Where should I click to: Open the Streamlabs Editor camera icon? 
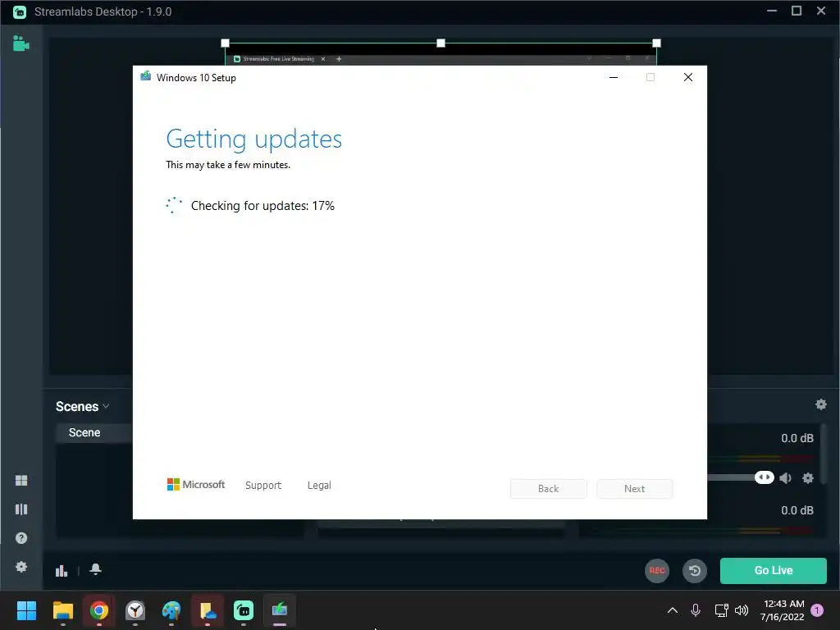[x=21, y=43]
